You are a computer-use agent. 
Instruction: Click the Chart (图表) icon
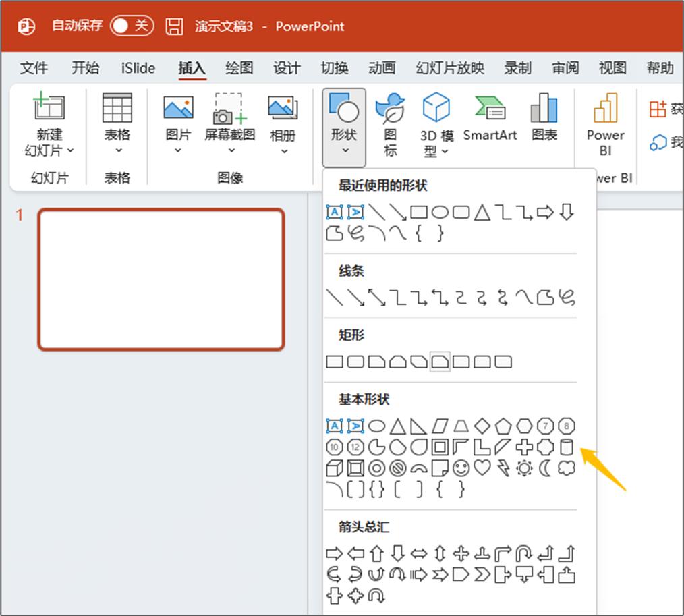[544, 119]
